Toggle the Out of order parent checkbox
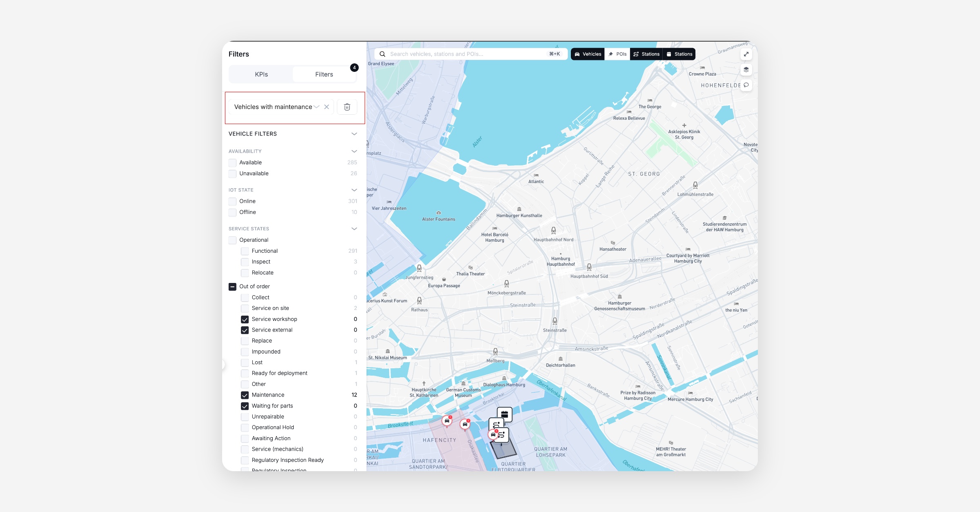This screenshot has width=980, height=512. pos(232,287)
